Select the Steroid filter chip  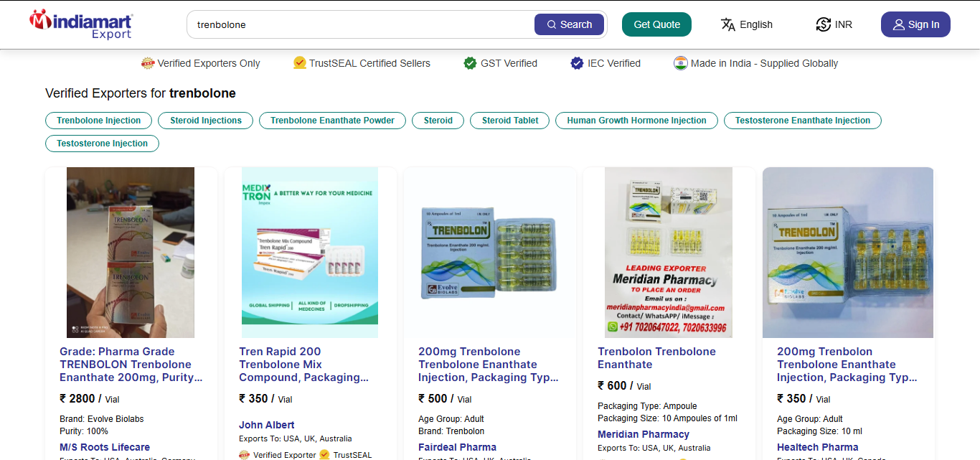tap(438, 121)
